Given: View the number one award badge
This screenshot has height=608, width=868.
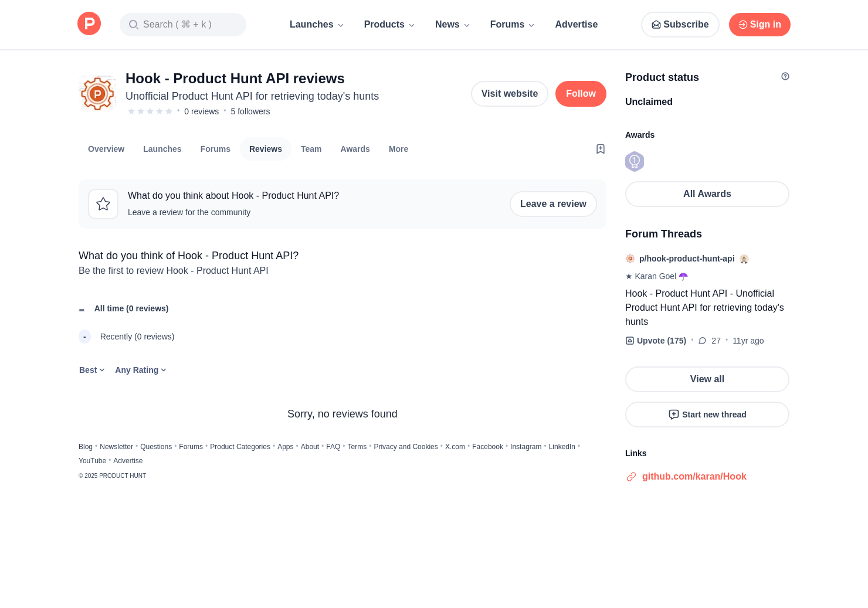Looking at the screenshot, I should [635, 161].
